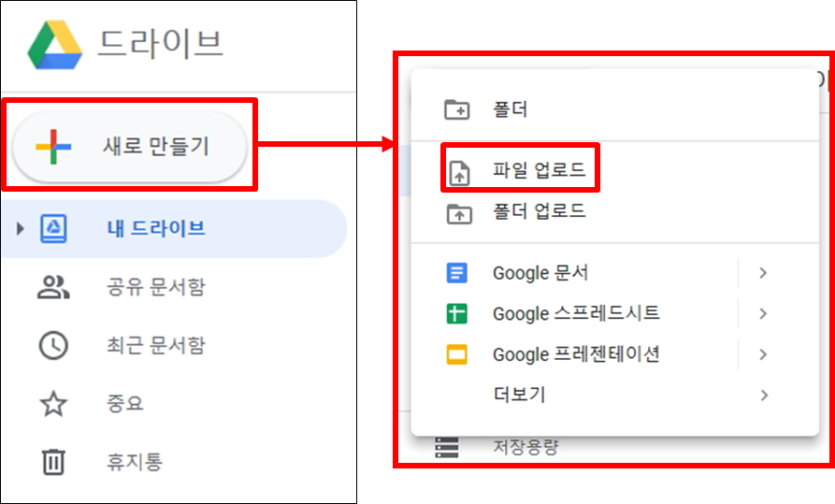Click the green Google 스프레드시트 icon
Viewport: 835px width, 504px height.
click(x=457, y=313)
